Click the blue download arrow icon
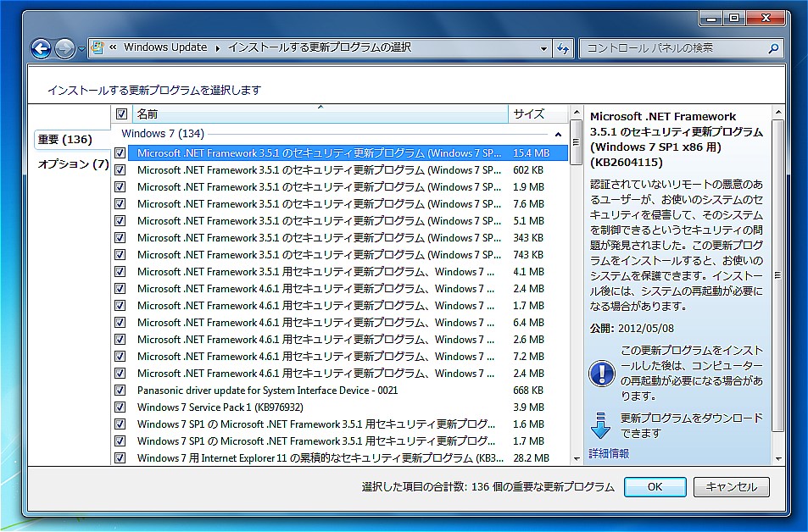 coord(600,425)
